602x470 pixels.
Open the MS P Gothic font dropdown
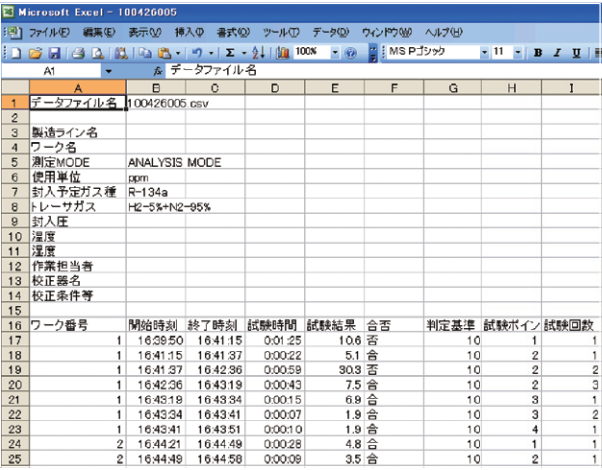(485, 52)
